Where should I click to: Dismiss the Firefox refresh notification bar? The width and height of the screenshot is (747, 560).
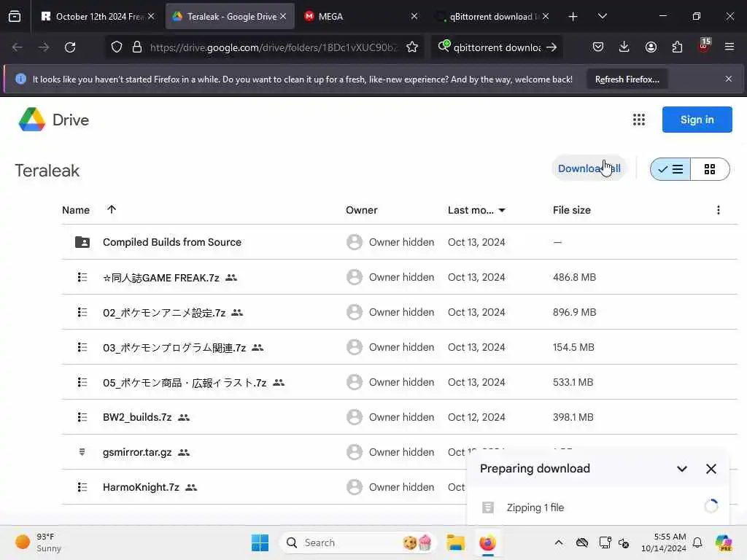pos(729,79)
